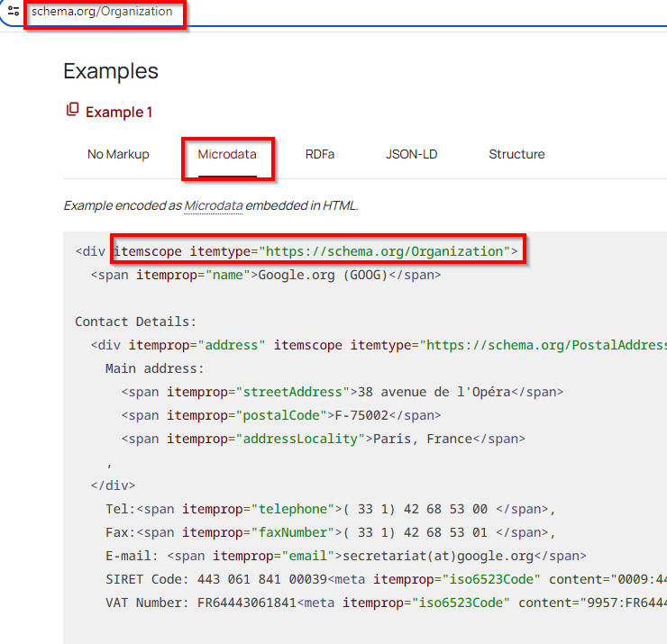Click the site information icon in address bar

[x=14, y=12]
